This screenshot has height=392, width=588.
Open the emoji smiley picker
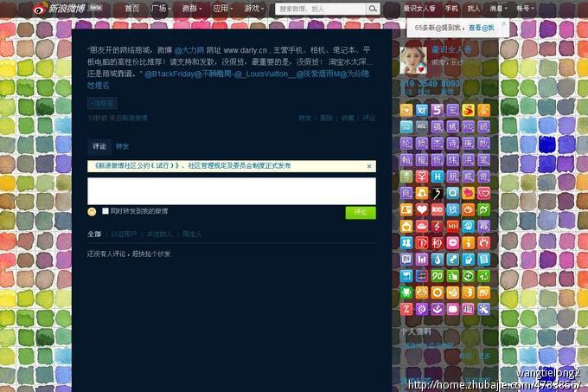coord(92,211)
